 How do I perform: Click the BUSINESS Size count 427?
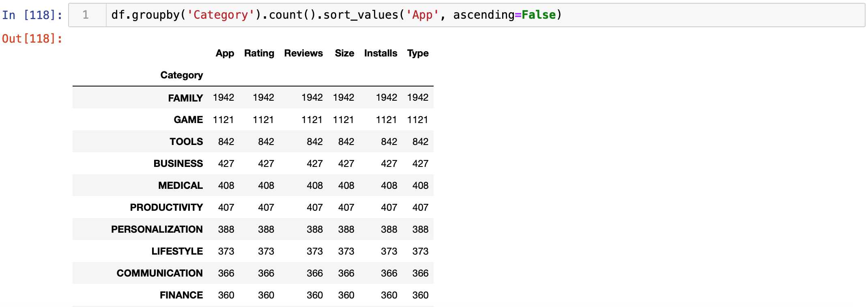point(346,164)
